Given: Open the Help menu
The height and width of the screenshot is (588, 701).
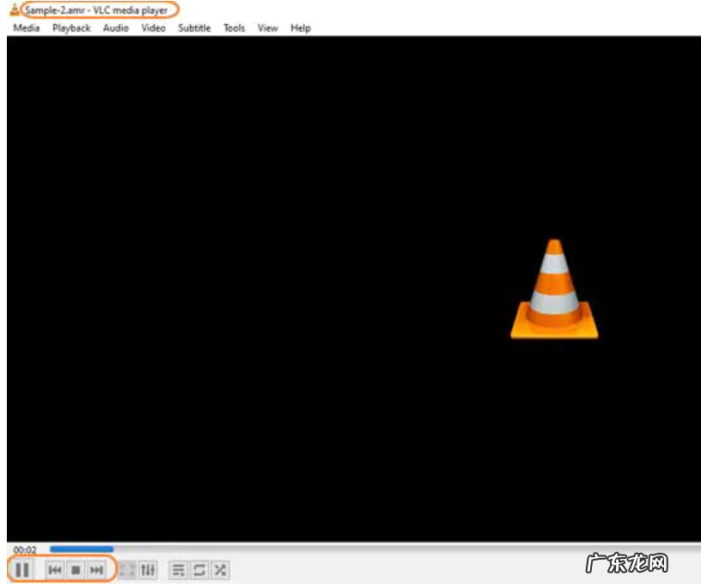Looking at the screenshot, I should point(301,28).
